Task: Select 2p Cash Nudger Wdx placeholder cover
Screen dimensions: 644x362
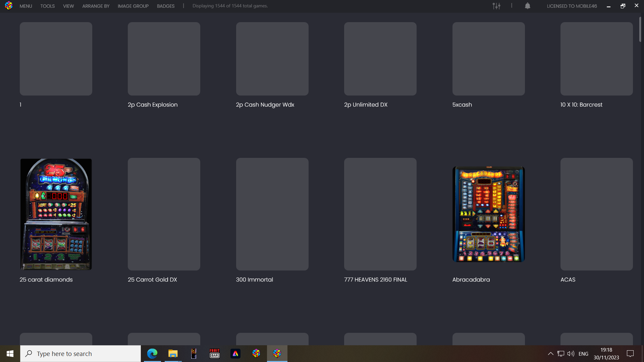Action: pos(272,59)
